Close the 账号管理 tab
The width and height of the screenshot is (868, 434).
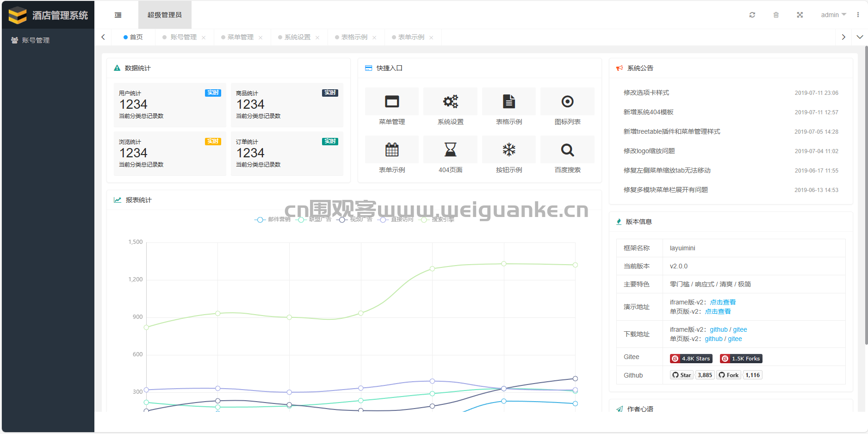click(x=204, y=37)
